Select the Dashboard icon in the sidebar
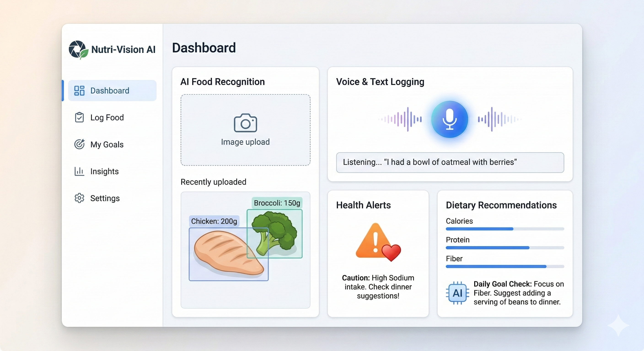The height and width of the screenshot is (351, 644). pyautogui.click(x=79, y=90)
